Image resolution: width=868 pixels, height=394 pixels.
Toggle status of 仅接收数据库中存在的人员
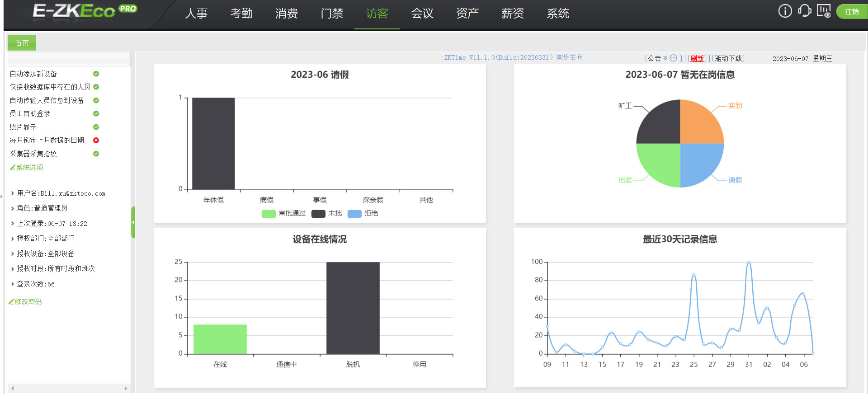(x=96, y=87)
